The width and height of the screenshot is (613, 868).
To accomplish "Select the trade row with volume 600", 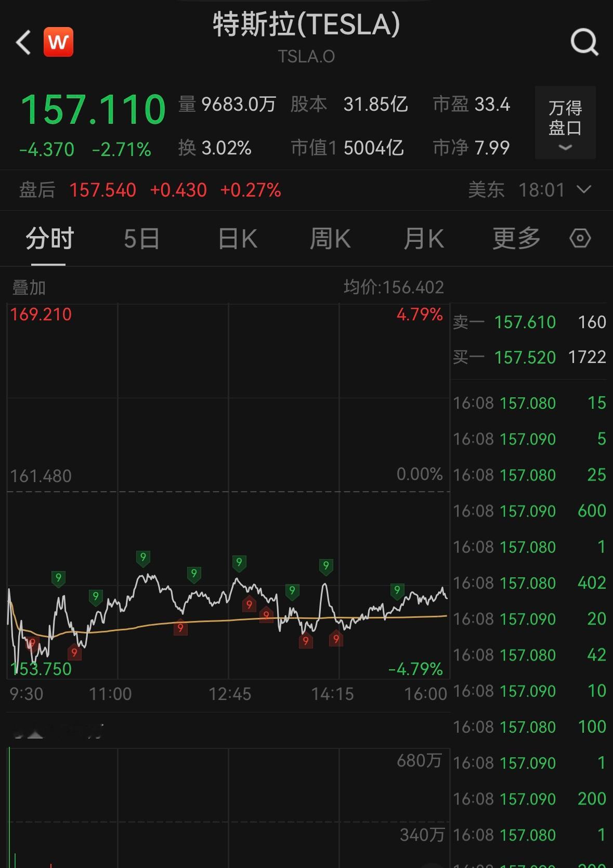I will (x=529, y=511).
